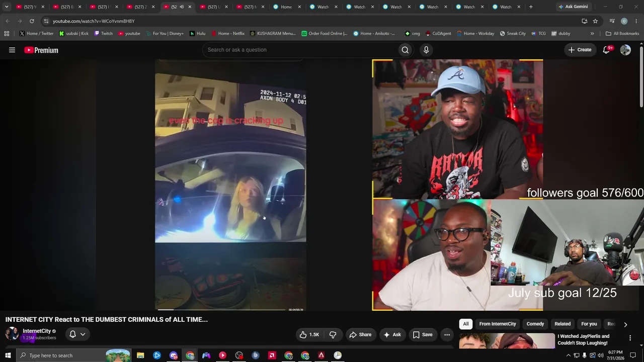Go back in browser history
Image resolution: width=644 pixels, height=362 pixels.
coord(8,21)
